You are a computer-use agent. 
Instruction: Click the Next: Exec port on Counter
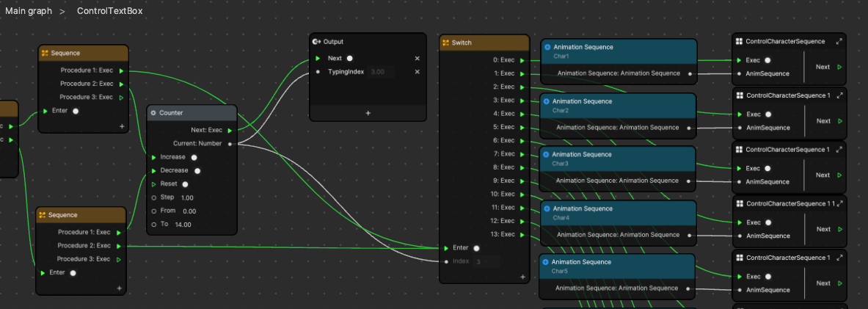pos(230,130)
